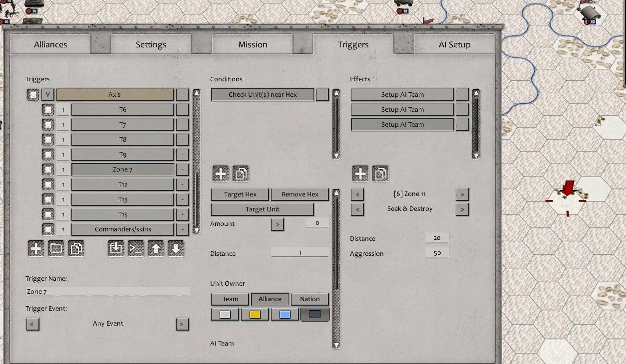Click the import icon with the boxed down arrow
The image size is (626, 364).
point(116,248)
